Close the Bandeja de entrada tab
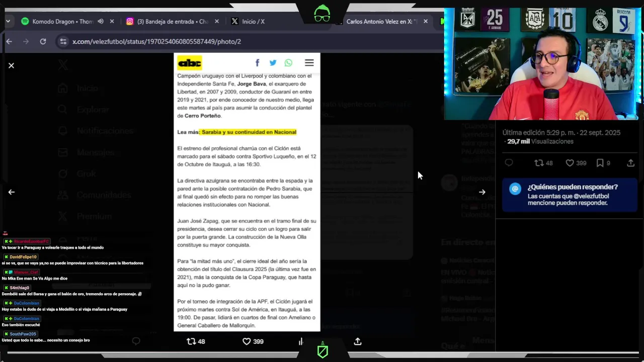This screenshot has height=362, width=644. [x=217, y=21]
